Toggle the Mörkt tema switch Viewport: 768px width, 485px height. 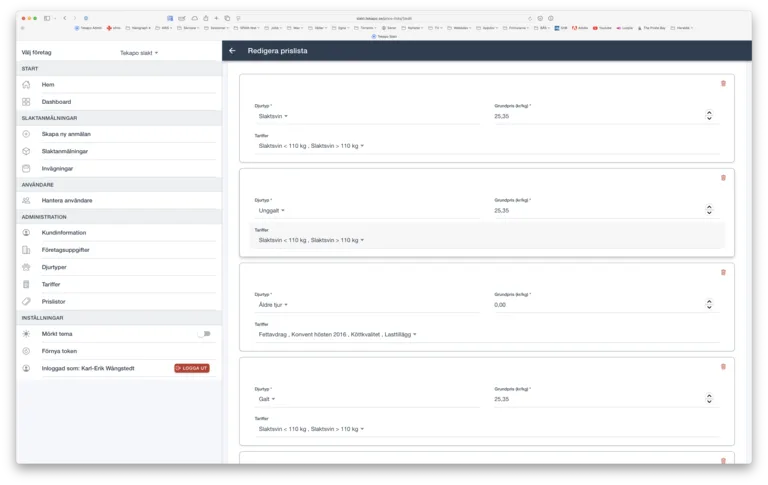pos(204,334)
